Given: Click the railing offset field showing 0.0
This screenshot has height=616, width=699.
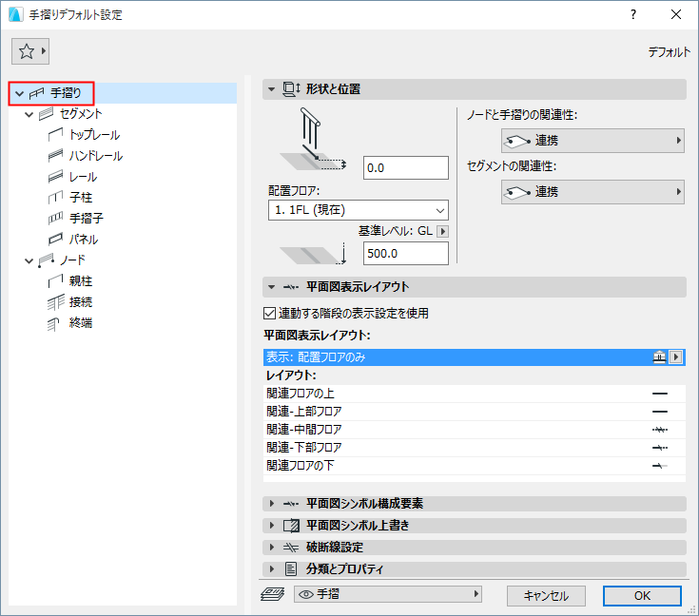Looking at the screenshot, I should [x=406, y=168].
